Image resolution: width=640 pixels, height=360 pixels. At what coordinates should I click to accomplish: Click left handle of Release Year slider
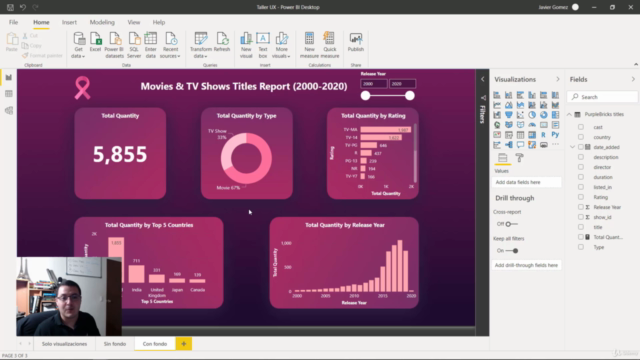tap(365, 96)
